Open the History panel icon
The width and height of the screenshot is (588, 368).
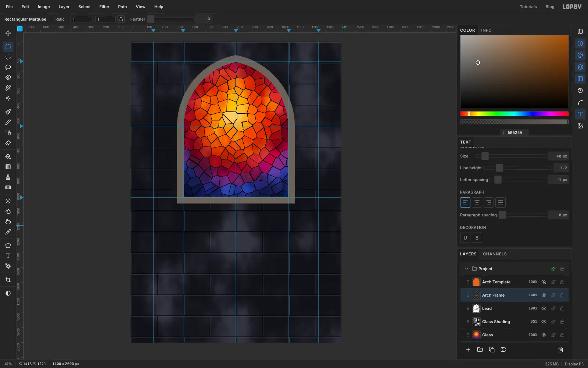click(x=580, y=91)
